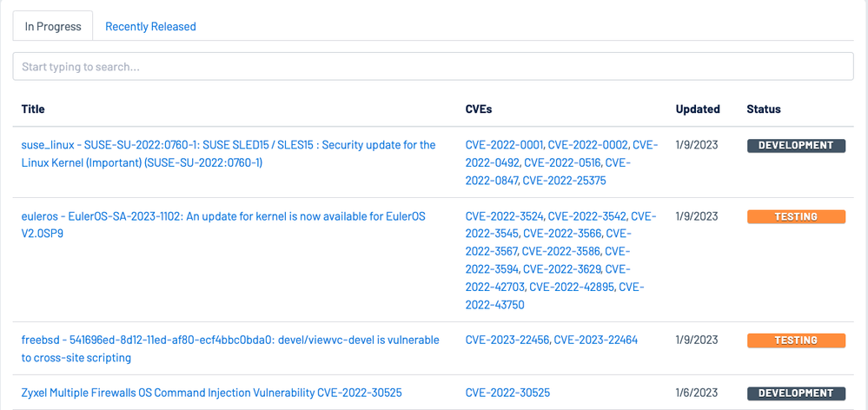Open the Recently Released tab
Screen dimensions: 868x410
150,26
